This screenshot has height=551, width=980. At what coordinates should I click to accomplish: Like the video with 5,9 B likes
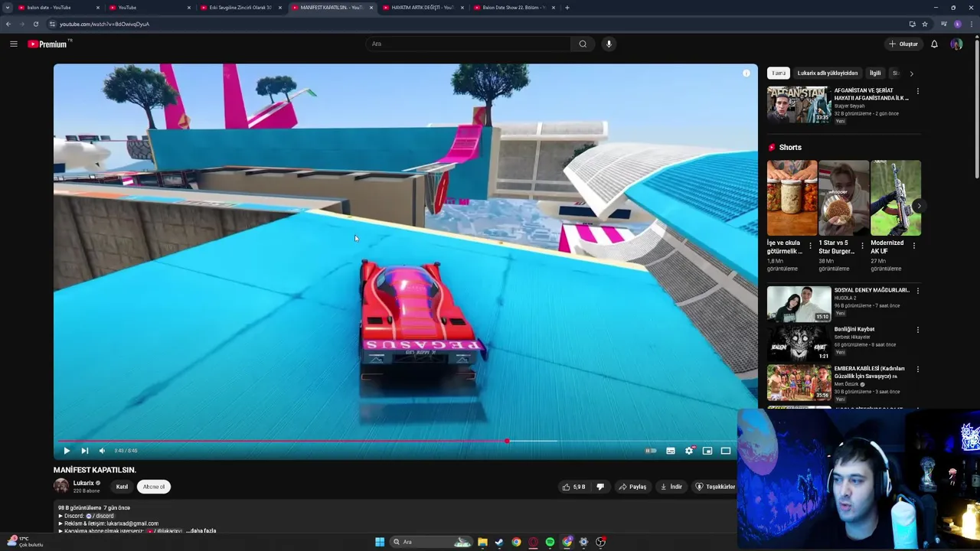pyautogui.click(x=573, y=487)
